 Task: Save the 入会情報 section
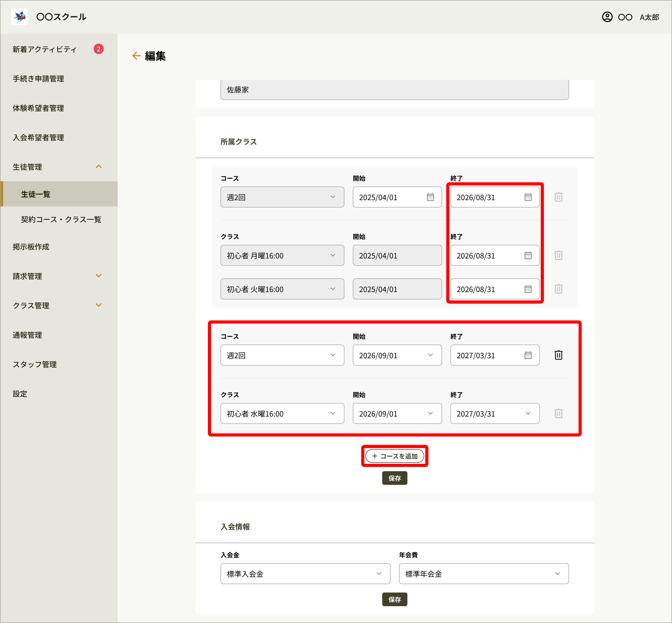click(x=395, y=599)
